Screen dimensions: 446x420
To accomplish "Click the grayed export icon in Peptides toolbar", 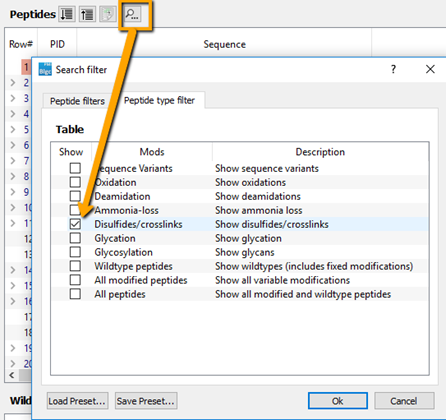I will pos(108,14).
